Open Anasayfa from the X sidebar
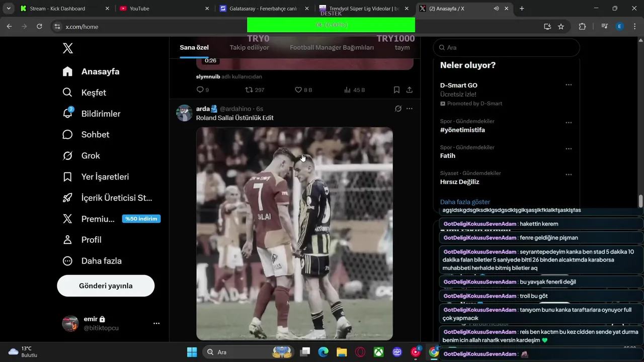The image size is (644, 362). point(91,71)
